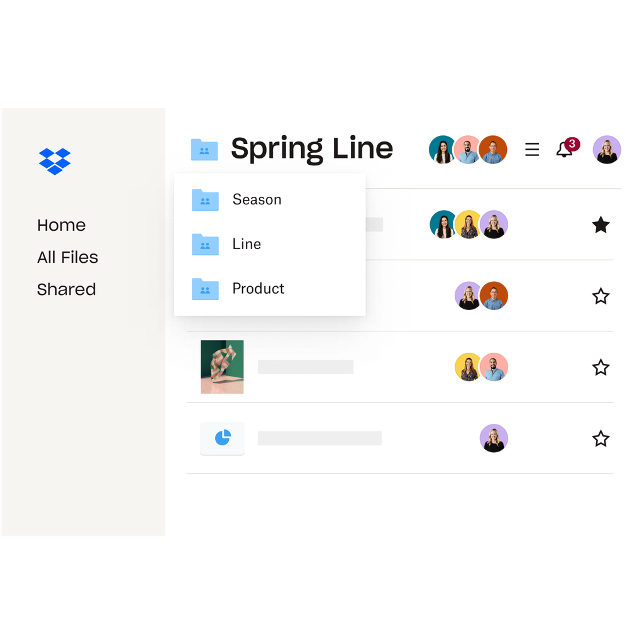Open the user profile avatar at top right
The height and width of the screenshot is (644, 644).
pos(607,150)
